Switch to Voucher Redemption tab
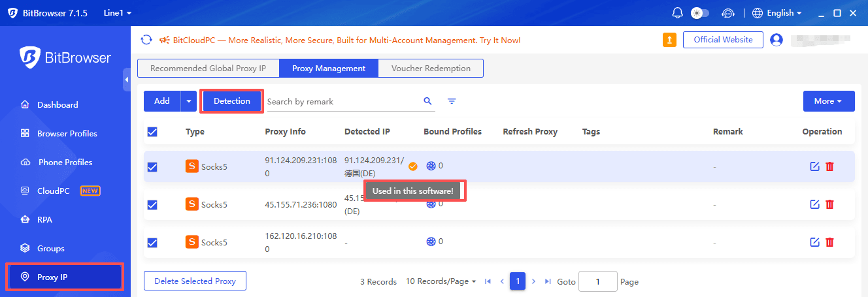Viewport: 868px width, 297px height. coord(431,68)
